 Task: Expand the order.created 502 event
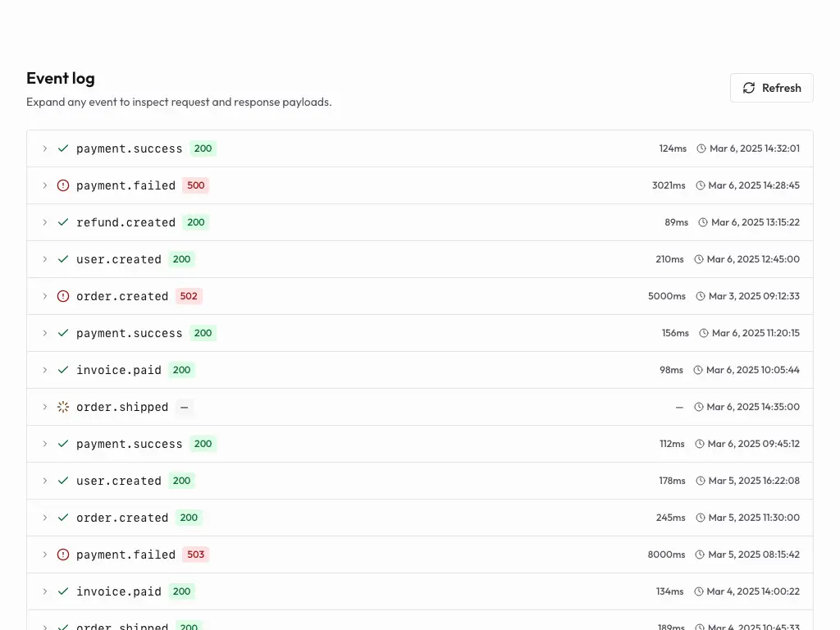[x=45, y=296]
